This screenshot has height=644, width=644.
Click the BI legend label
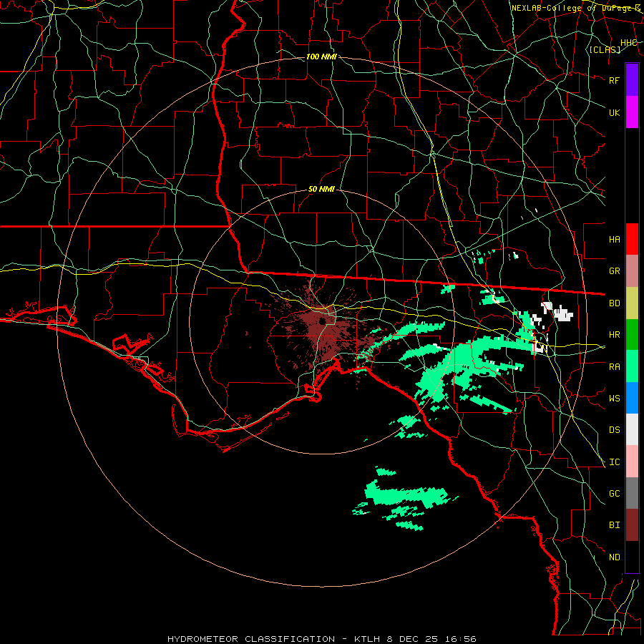coord(615,525)
